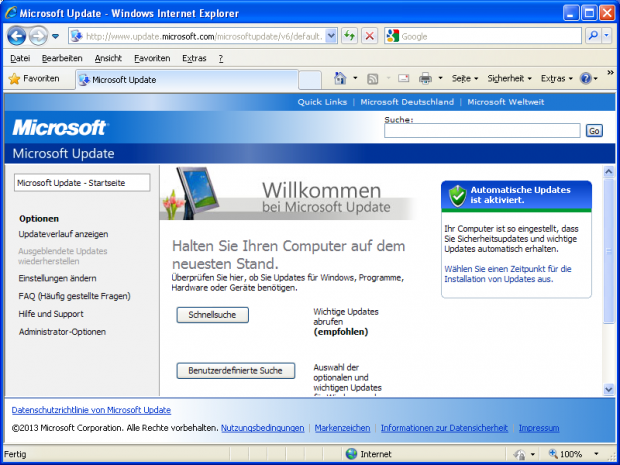Screen dimensions: 620x465
Task: Open the Markenzeichen link
Action: [342, 428]
